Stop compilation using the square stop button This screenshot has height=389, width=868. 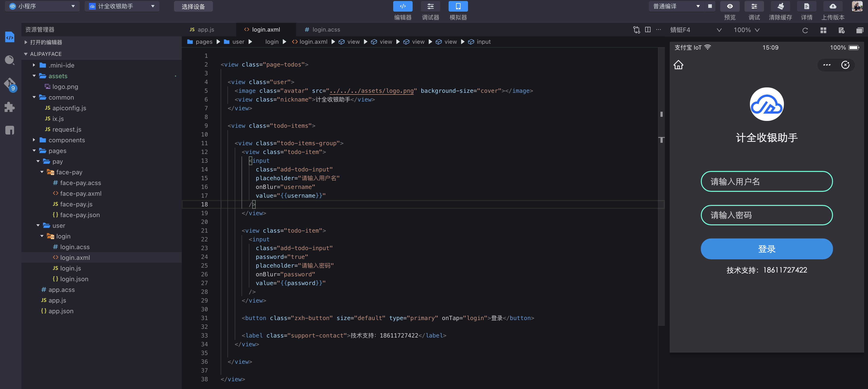pos(710,6)
